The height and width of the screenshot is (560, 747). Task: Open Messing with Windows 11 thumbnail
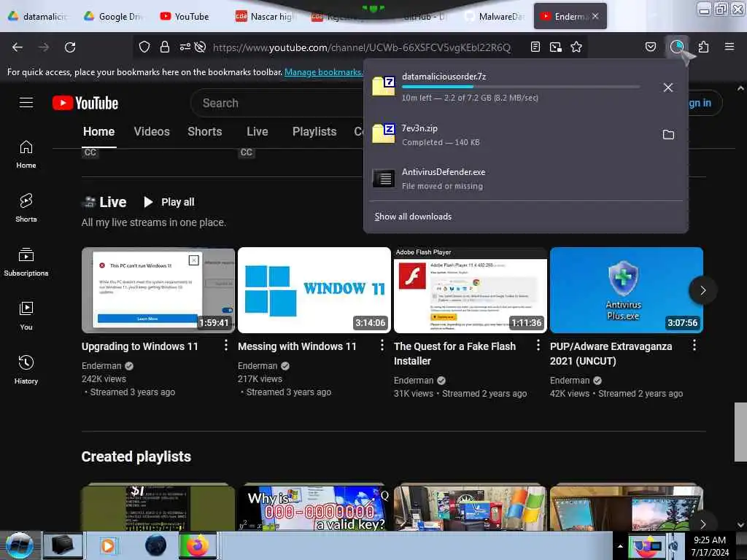pos(314,290)
